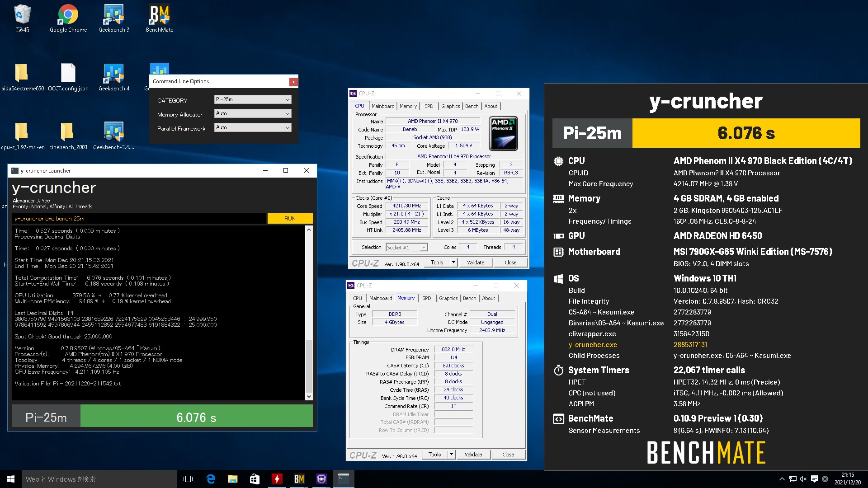The height and width of the screenshot is (488, 868).
Task: Click the y-cruncher output scrollbar thumb
Action: [309, 366]
